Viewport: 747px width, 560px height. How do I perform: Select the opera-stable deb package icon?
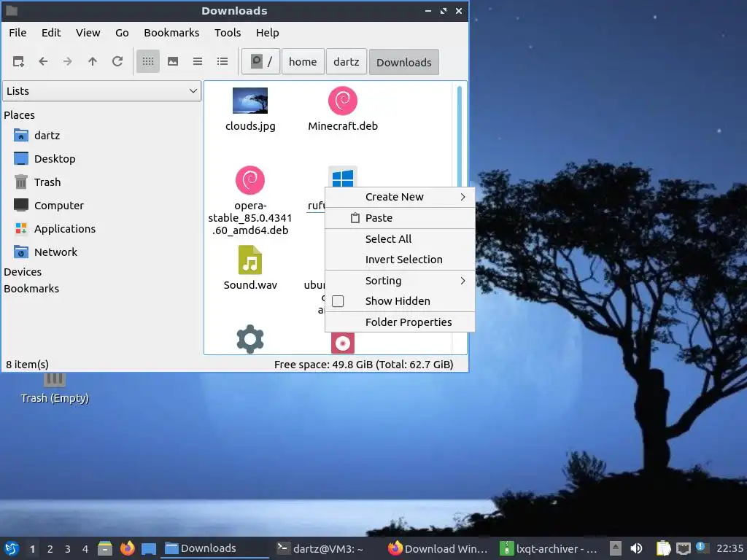coord(250,181)
